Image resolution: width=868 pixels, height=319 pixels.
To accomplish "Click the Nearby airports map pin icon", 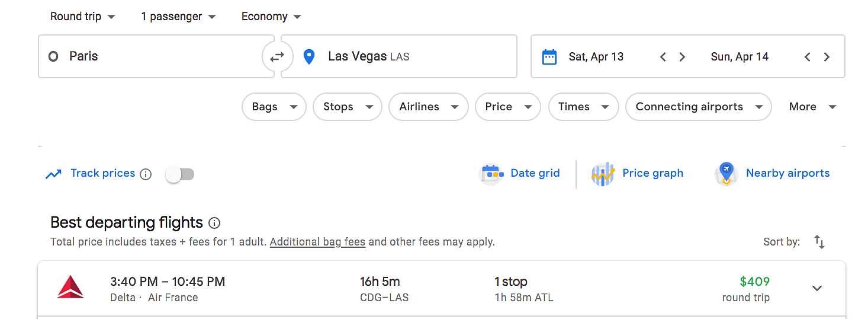I will 726,174.
